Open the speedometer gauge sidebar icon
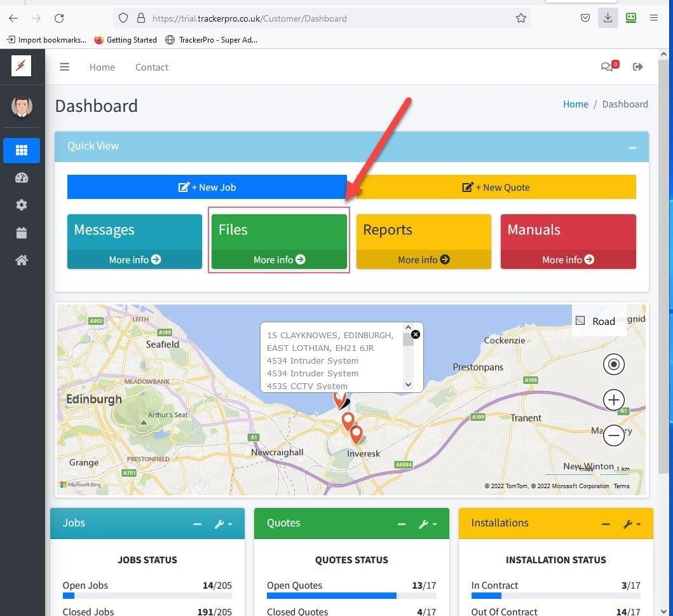The width and height of the screenshot is (673, 616). [22, 178]
